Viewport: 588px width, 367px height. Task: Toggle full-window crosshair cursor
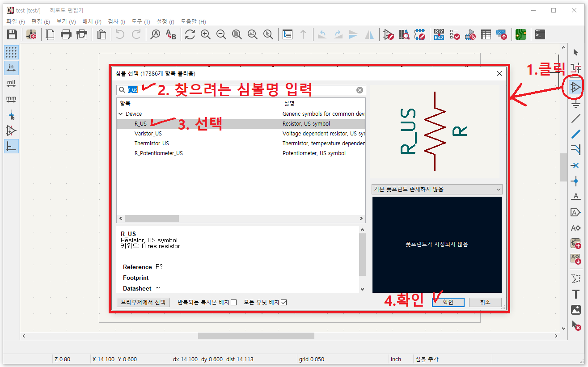pos(12,116)
